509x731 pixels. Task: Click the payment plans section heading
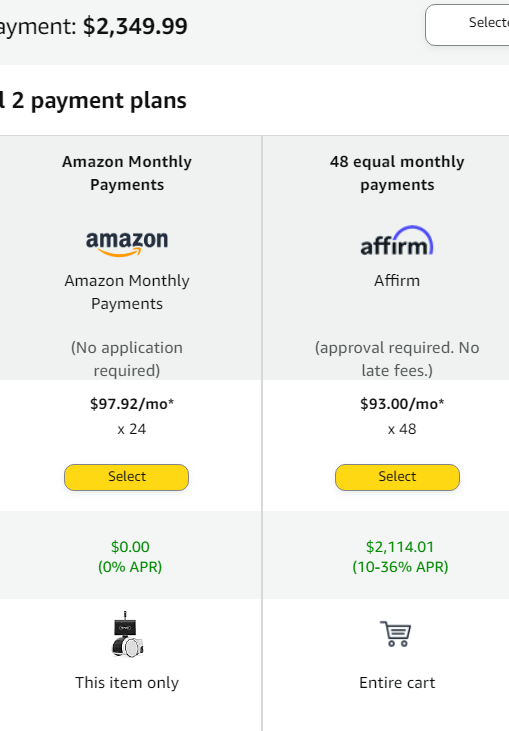pos(93,101)
